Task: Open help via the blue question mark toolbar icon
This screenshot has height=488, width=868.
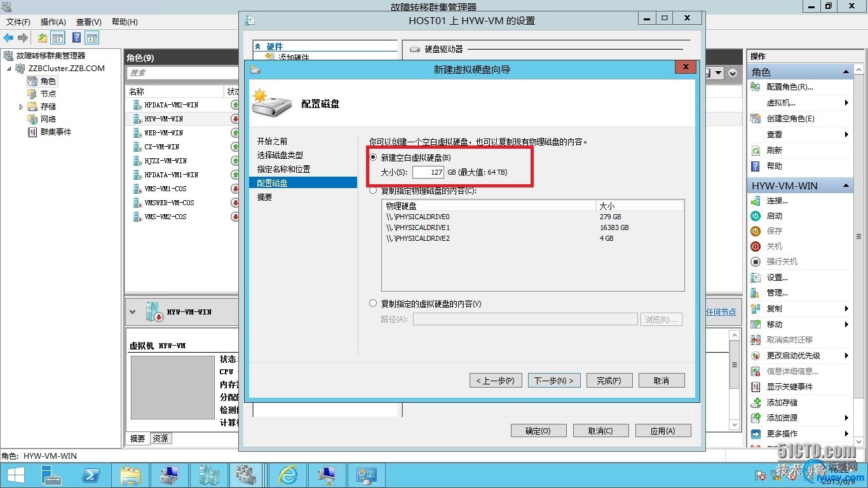Action: click(76, 38)
